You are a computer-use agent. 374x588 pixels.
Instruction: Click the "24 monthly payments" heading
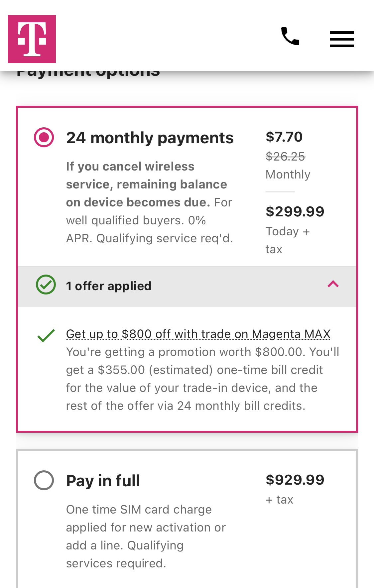click(150, 138)
